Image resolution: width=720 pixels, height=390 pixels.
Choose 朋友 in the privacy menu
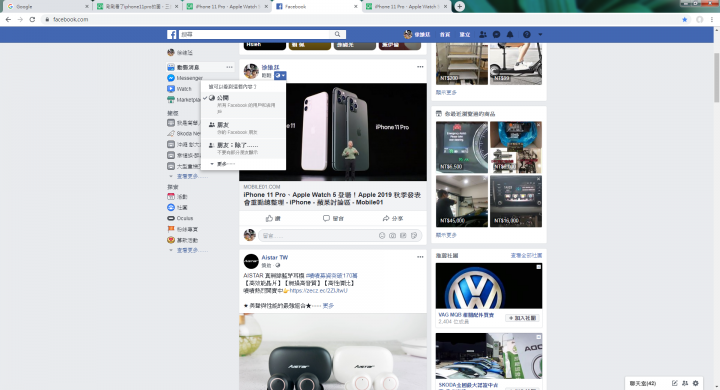pyautogui.click(x=243, y=128)
